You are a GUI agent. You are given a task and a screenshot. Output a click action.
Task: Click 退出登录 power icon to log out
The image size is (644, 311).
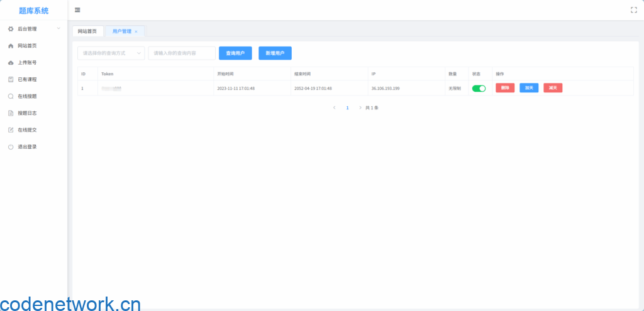(11, 147)
